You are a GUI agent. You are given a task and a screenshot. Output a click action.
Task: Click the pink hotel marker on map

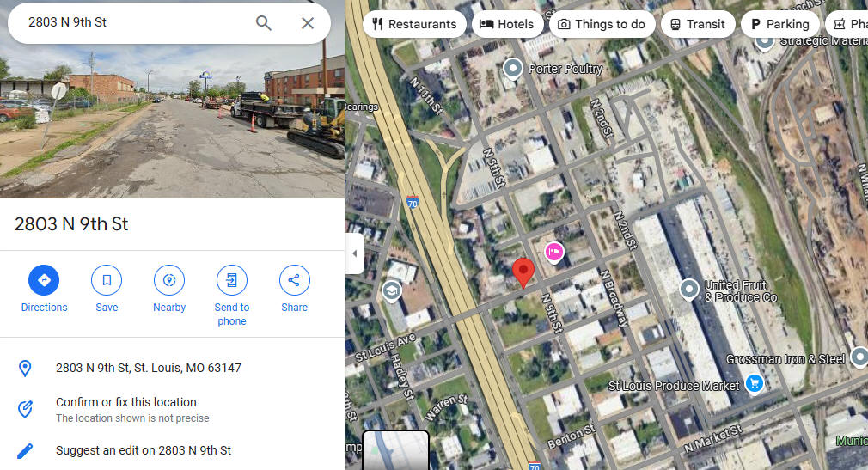(553, 253)
